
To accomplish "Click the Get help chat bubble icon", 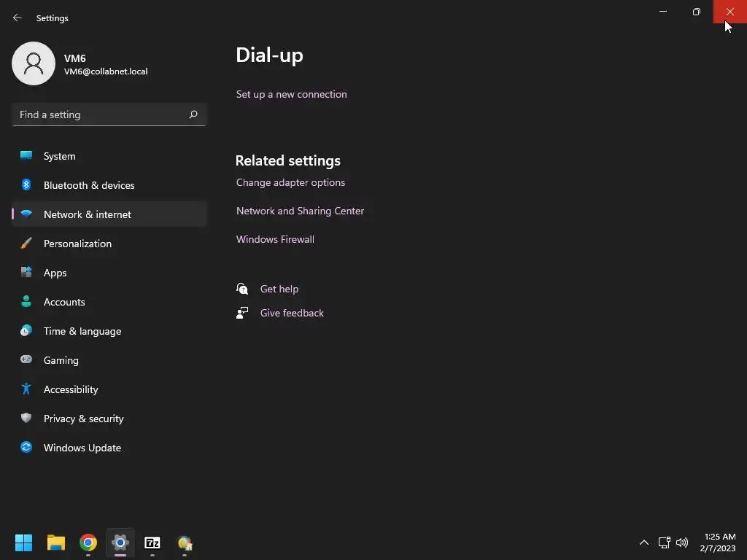I will click(x=242, y=289).
